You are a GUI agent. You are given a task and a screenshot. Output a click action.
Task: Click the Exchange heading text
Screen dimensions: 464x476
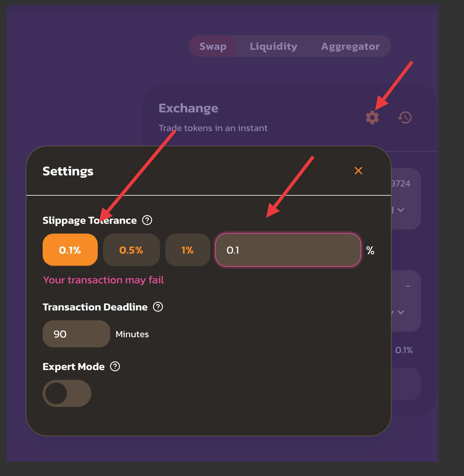pyautogui.click(x=188, y=108)
